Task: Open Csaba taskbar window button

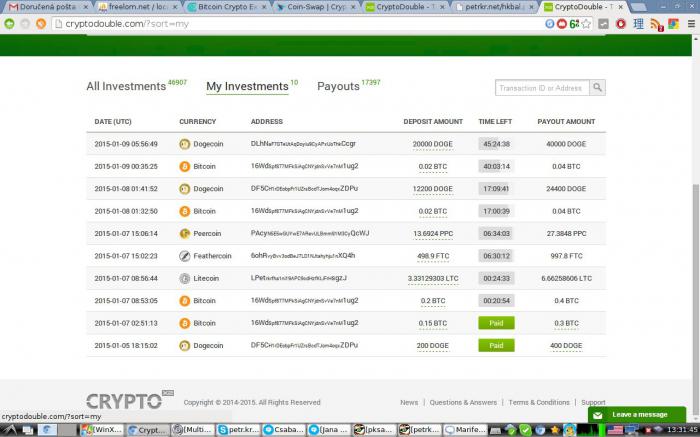Action: (283, 430)
